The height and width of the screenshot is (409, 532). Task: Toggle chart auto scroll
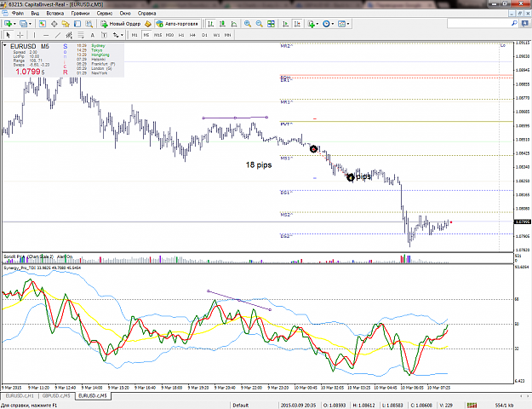(x=286, y=24)
